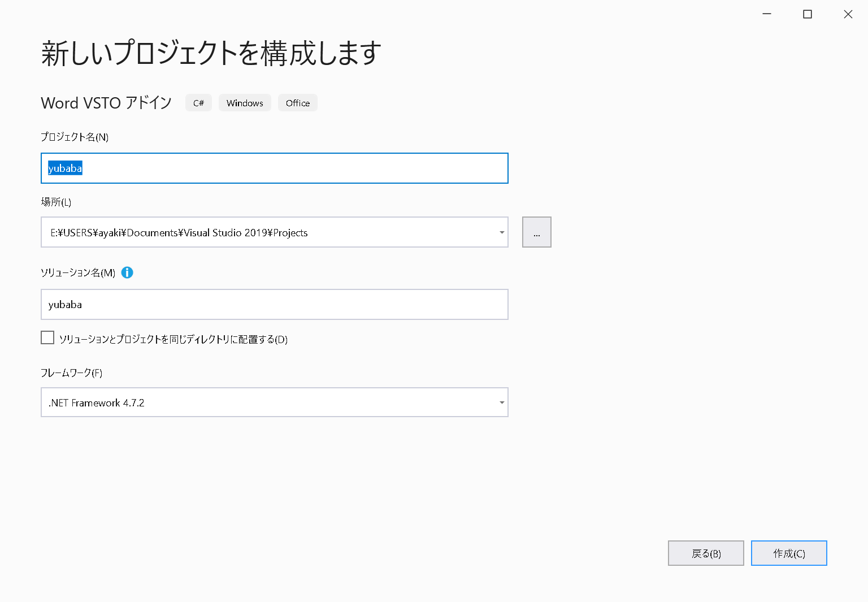The image size is (868, 602).
Task: Maximize the project configuration window
Action: point(808,14)
